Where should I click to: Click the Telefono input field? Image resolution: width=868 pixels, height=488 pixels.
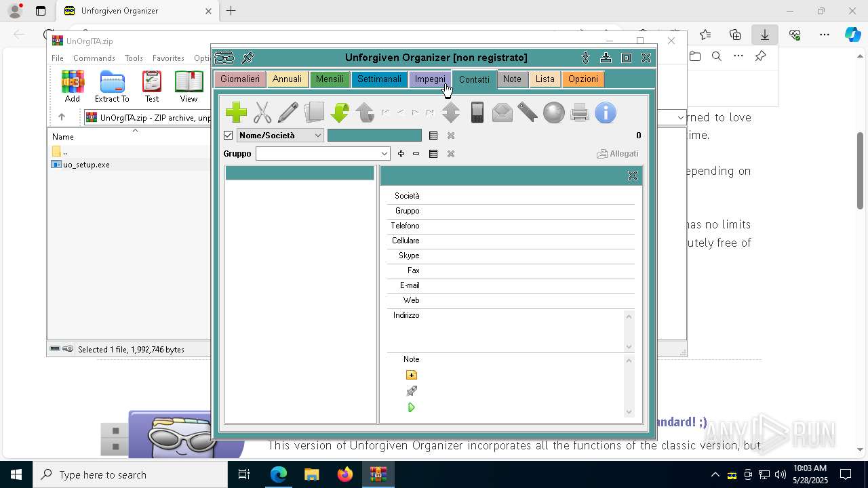(x=528, y=226)
